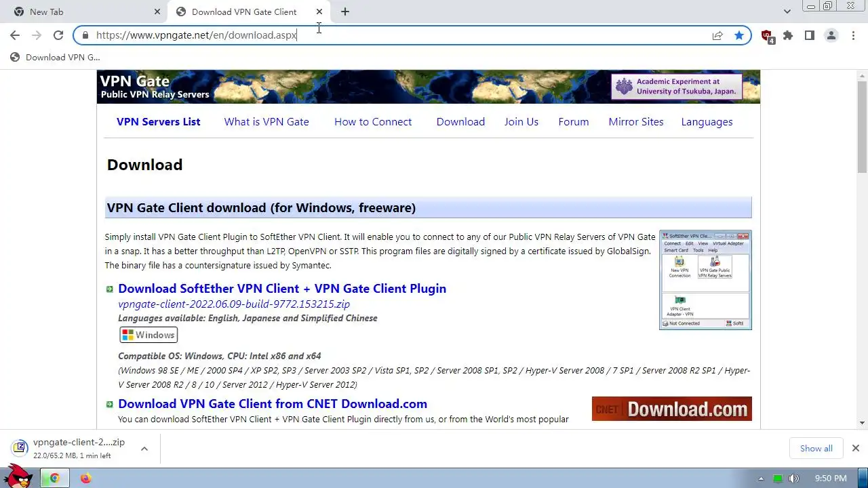Open the tab search dropdown arrow
Image resolution: width=868 pixels, height=488 pixels.
click(x=787, y=12)
